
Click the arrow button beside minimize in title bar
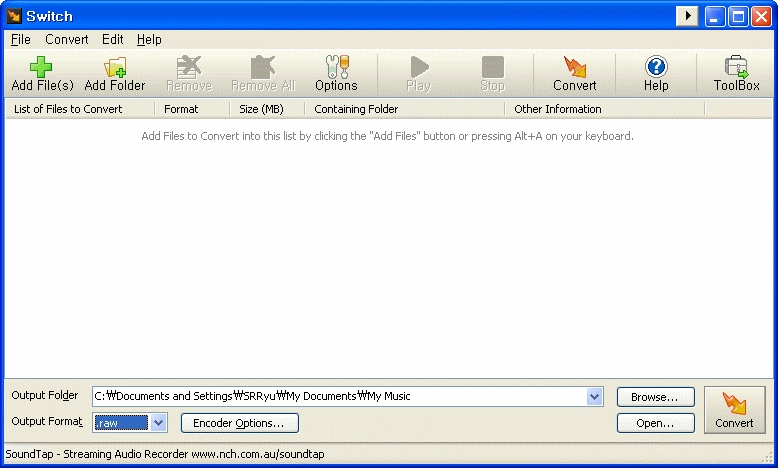click(687, 16)
